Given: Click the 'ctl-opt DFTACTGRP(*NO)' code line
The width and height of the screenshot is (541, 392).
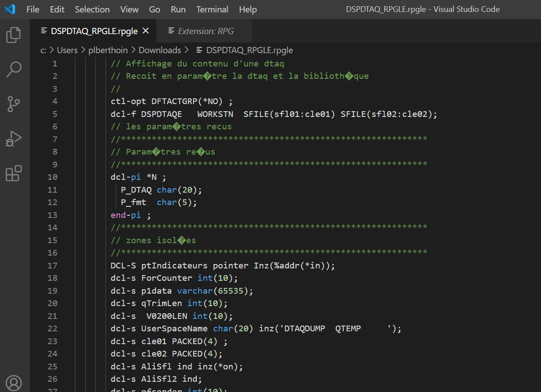Looking at the screenshot, I should click(x=172, y=101).
